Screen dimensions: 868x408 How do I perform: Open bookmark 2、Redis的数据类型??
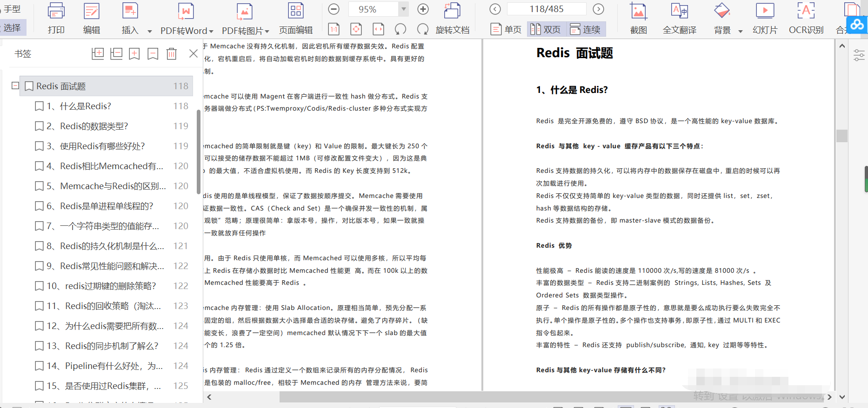tap(112, 126)
